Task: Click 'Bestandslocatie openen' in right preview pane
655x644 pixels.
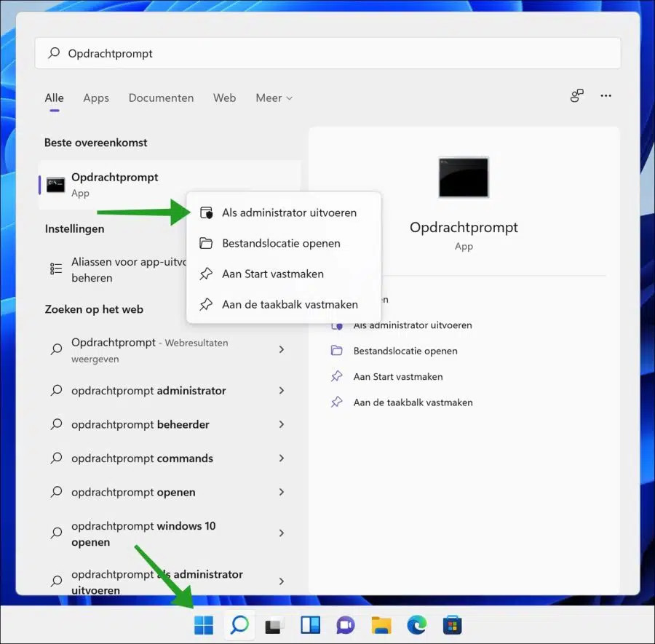Action: coord(405,351)
